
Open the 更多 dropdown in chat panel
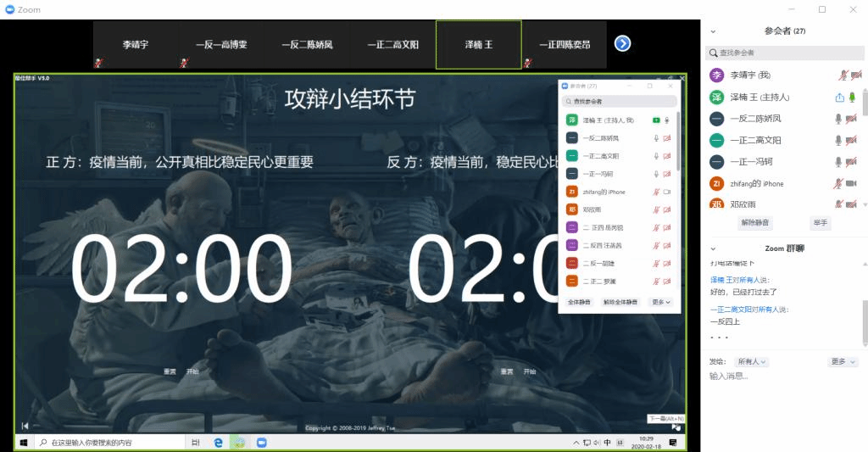[843, 362]
